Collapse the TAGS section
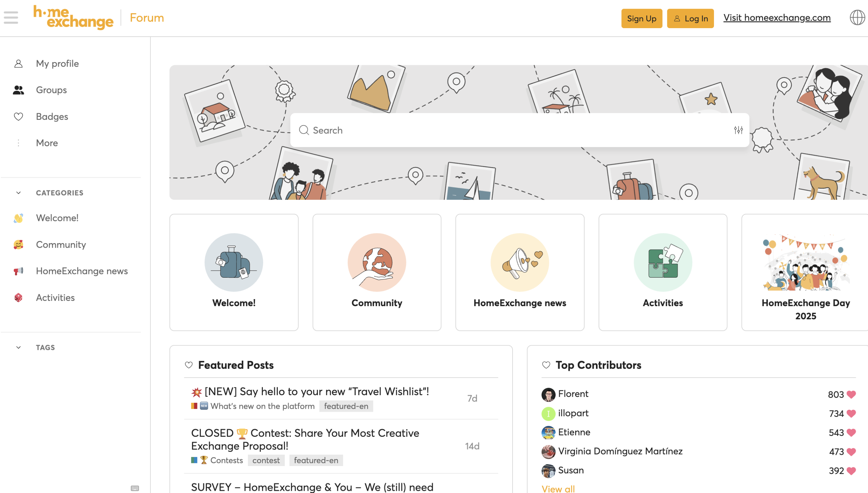Viewport: 868px width, 493px height. [x=18, y=347]
